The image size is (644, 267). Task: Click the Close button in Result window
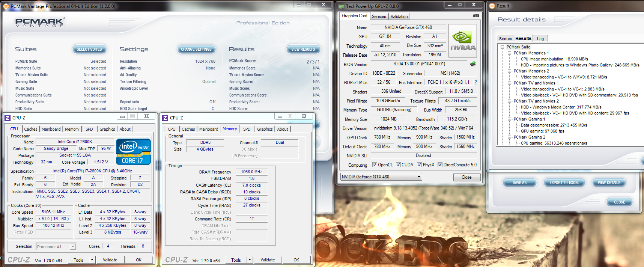coord(619,202)
